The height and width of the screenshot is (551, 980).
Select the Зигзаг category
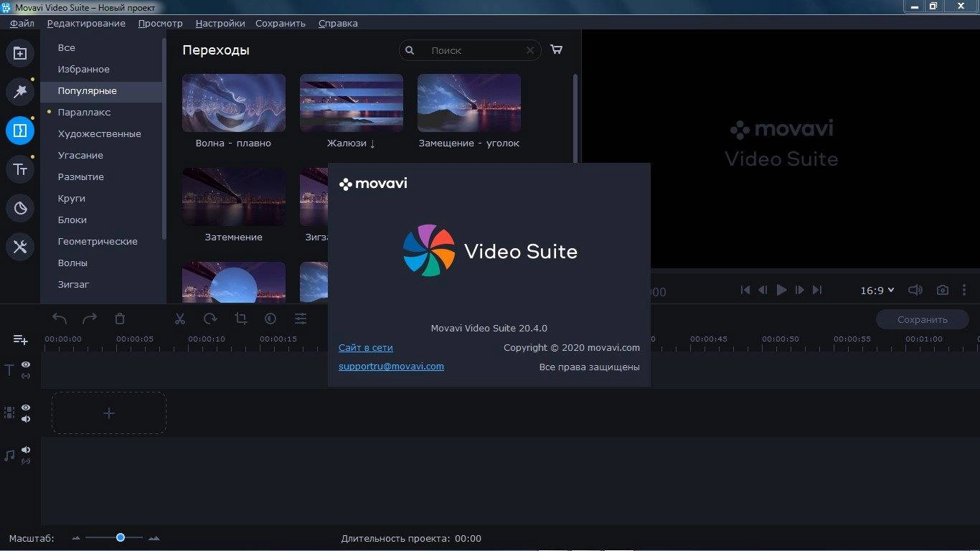coord(101,284)
